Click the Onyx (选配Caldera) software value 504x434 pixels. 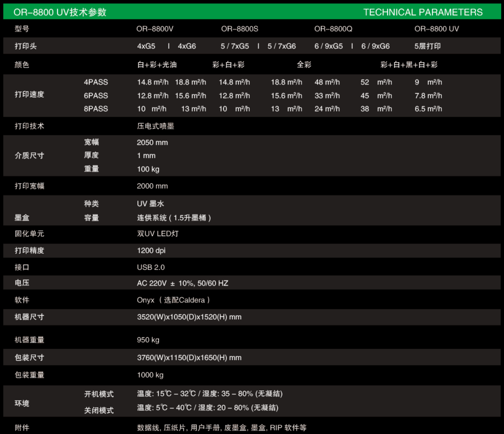pyautogui.click(x=174, y=300)
